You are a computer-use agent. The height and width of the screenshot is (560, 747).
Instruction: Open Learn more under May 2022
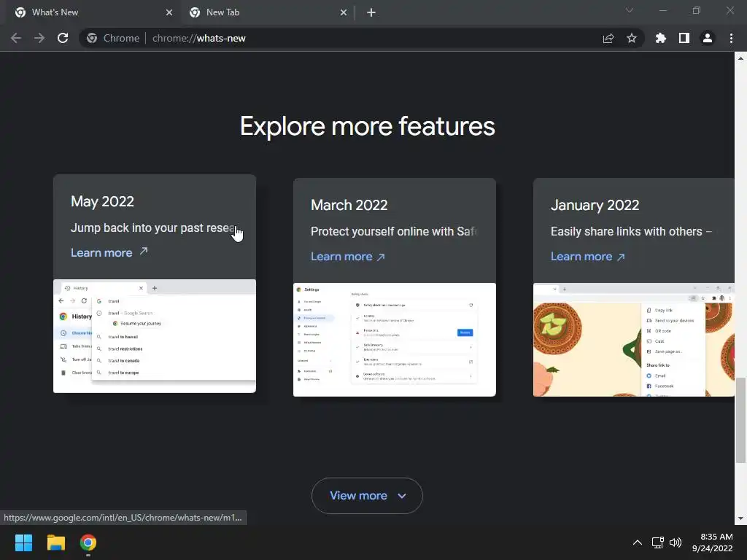[109, 252]
